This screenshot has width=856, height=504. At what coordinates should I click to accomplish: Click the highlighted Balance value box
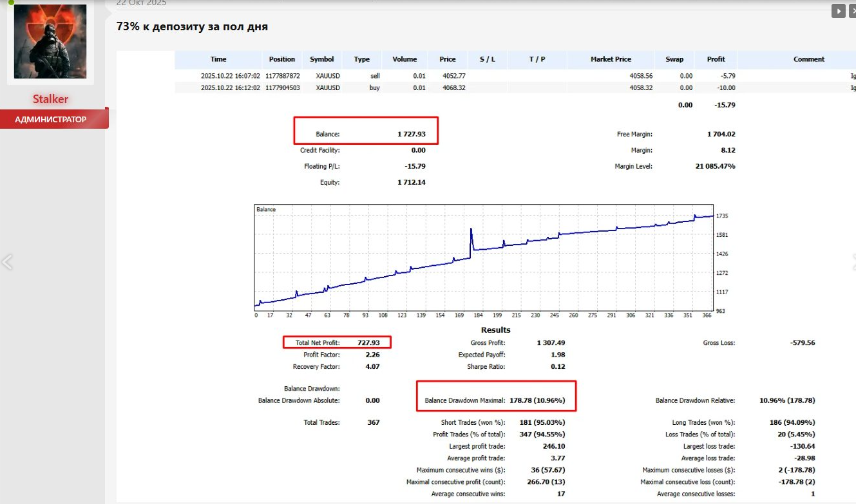(x=366, y=131)
